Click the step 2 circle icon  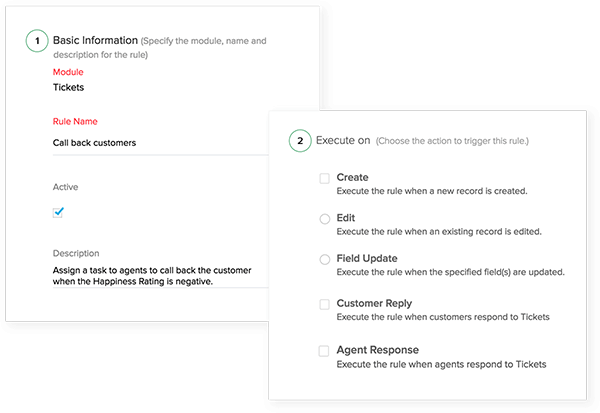pos(297,141)
